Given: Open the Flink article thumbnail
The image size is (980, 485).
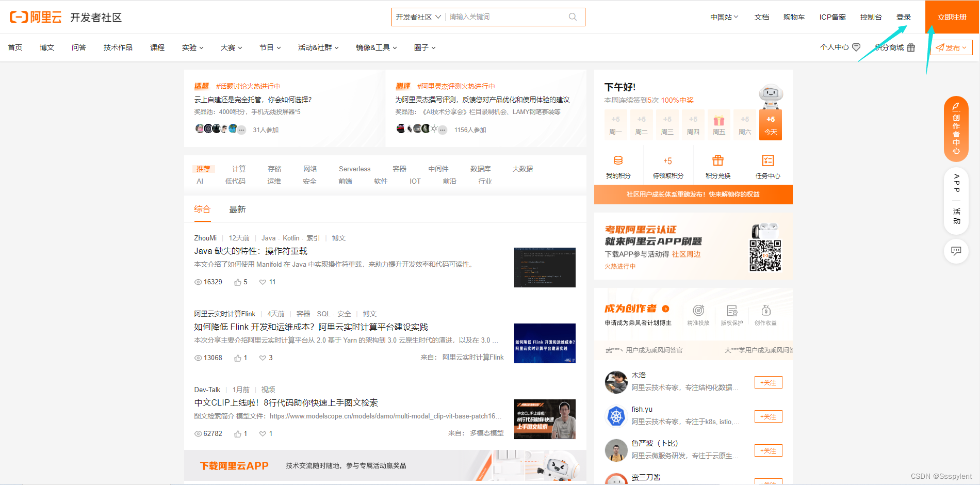Looking at the screenshot, I should 545,343.
